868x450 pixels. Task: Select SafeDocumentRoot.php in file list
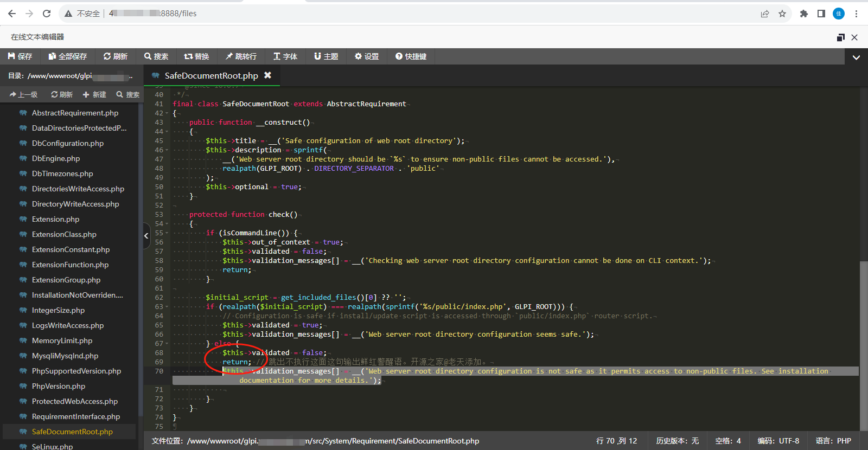tap(72, 432)
